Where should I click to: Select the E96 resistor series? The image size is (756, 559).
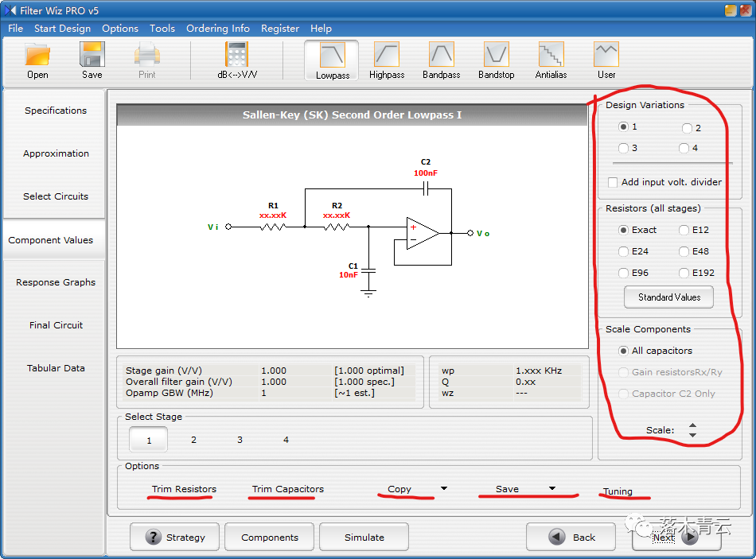pos(624,273)
